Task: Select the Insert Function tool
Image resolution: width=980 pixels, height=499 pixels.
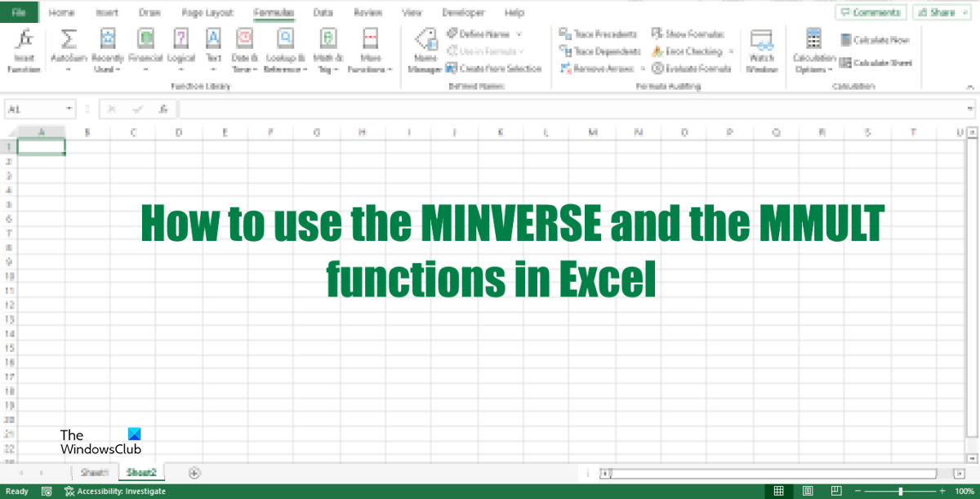Action: pos(24,49)
